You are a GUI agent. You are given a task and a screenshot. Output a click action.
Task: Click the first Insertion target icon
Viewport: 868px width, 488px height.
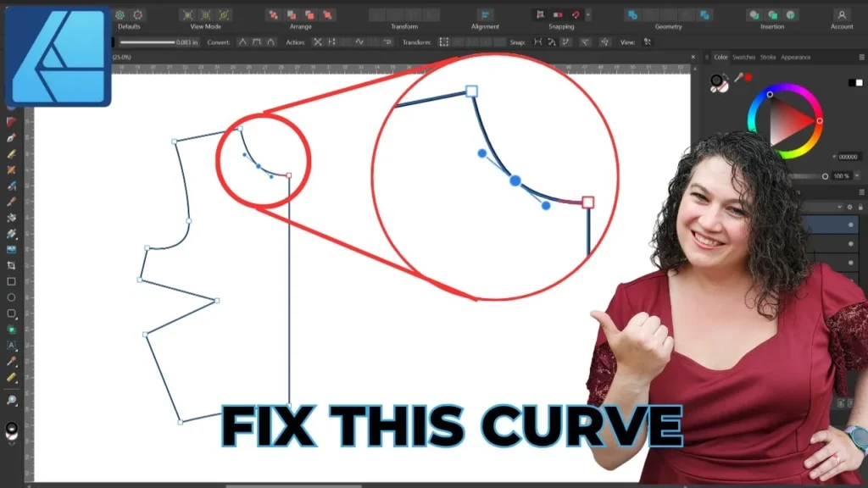point(754,15)
